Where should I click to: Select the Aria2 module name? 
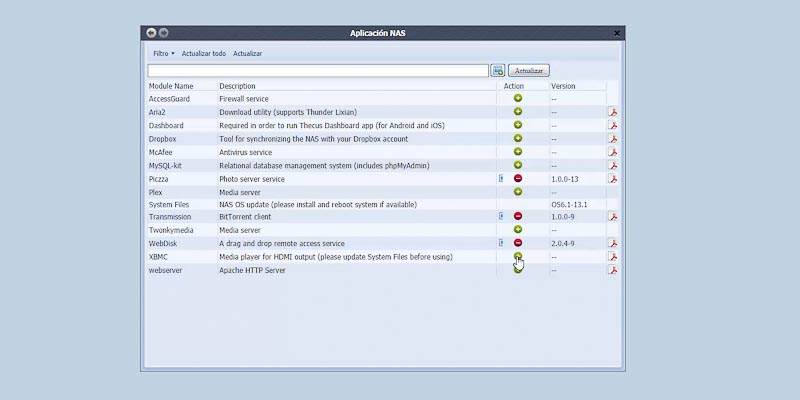pos(157,112)
